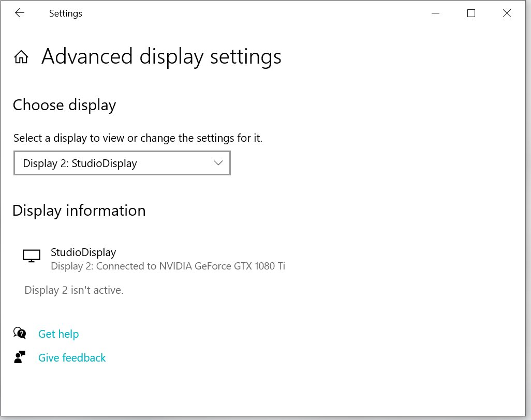Screen dimensions: 531x420
Task: Open the Get help link
Action: (x=58, y=334)
